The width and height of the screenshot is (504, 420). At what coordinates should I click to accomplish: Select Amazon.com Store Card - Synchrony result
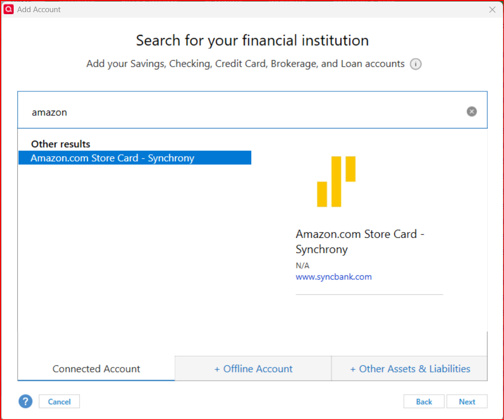(134, 158)
